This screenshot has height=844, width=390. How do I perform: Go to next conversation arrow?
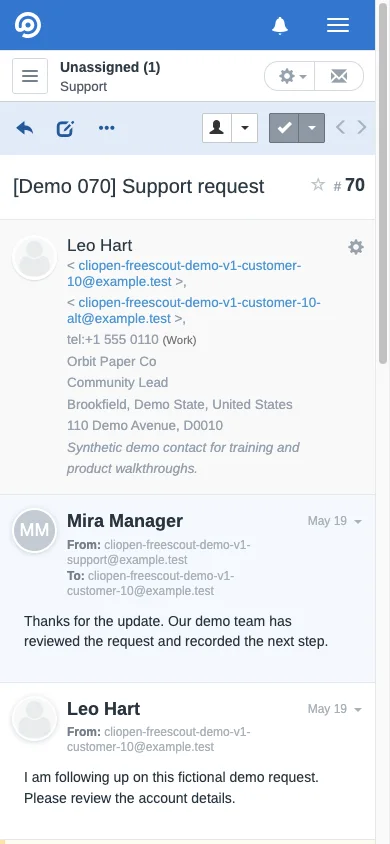tap(361, 128)
